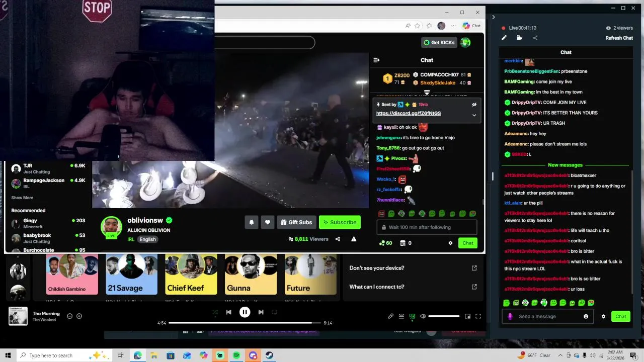The image size is (644, 362).
Task: Report stream with warning triangle icon
Action: click(354, 239)
